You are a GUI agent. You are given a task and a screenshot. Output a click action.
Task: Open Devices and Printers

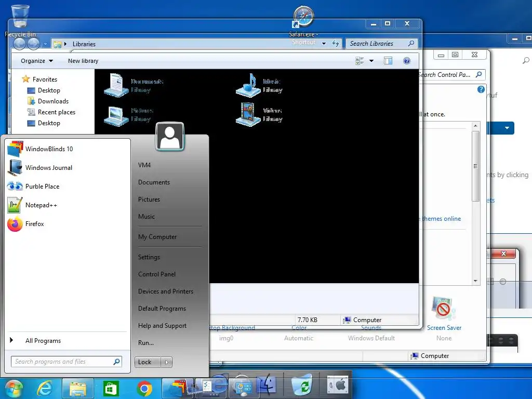point(166,291)
